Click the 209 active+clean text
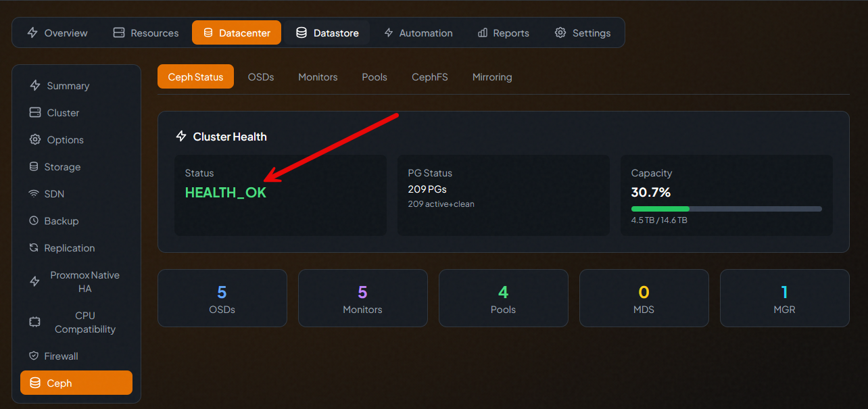Screen dimensions: 868x409 click(441, 203)
